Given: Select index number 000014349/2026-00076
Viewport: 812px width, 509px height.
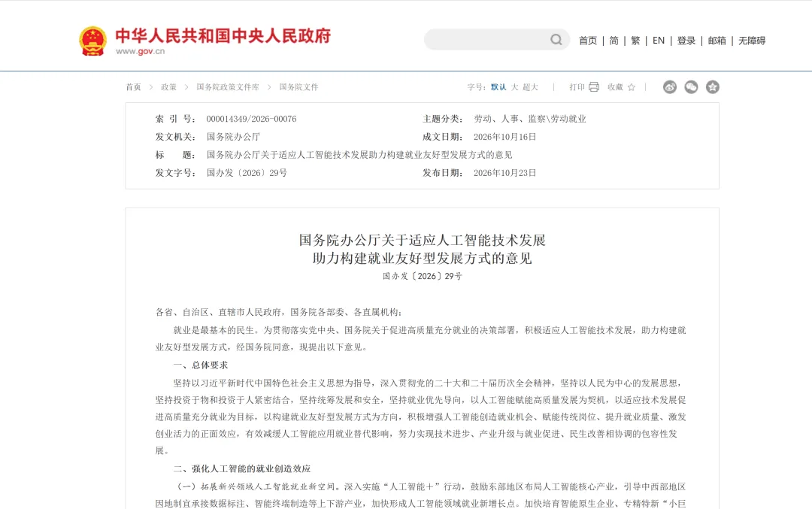Looking at the screenshot, I should [x=251, y=119].
